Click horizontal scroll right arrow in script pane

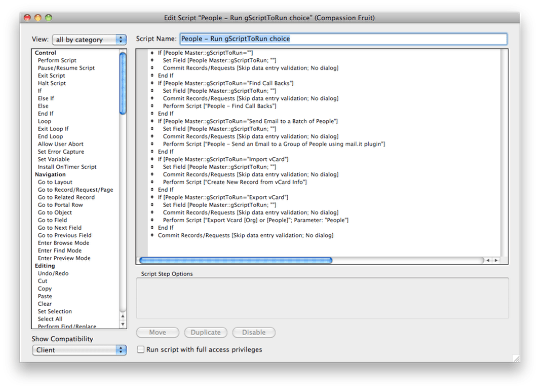(496, 260)
